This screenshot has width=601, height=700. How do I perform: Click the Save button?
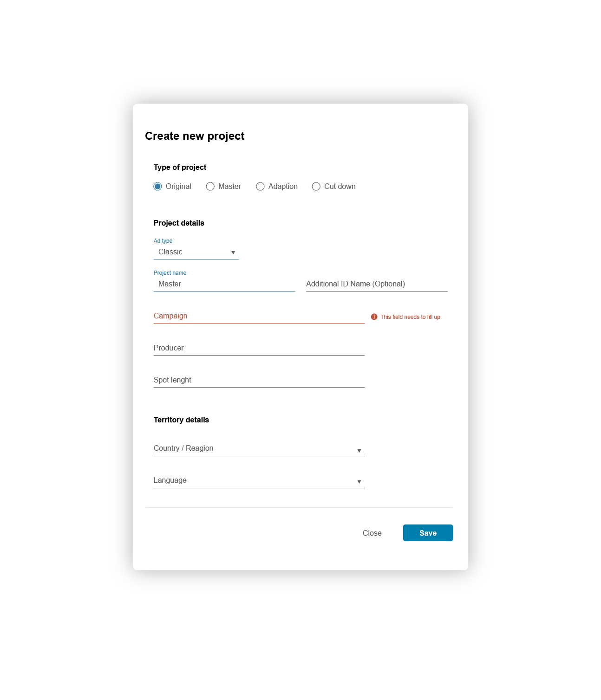427,533
